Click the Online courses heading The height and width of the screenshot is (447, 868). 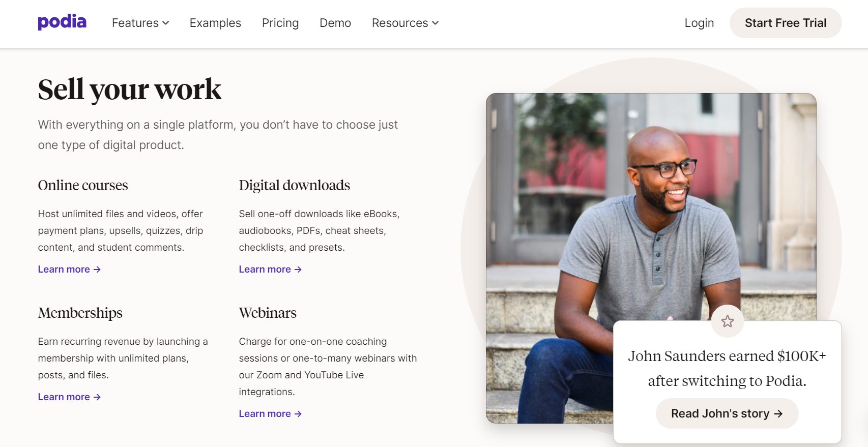pos(83,185)
